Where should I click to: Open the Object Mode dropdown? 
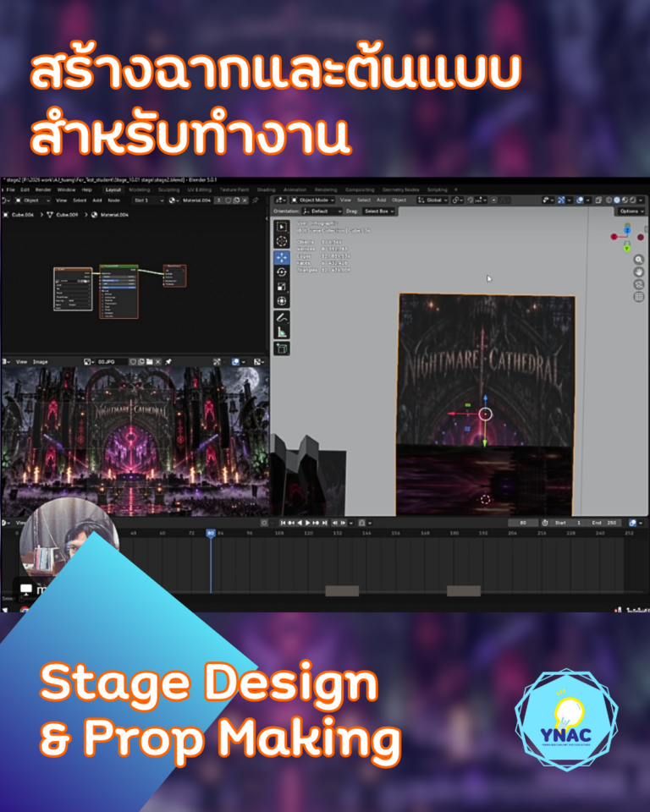tap(313, 200)
